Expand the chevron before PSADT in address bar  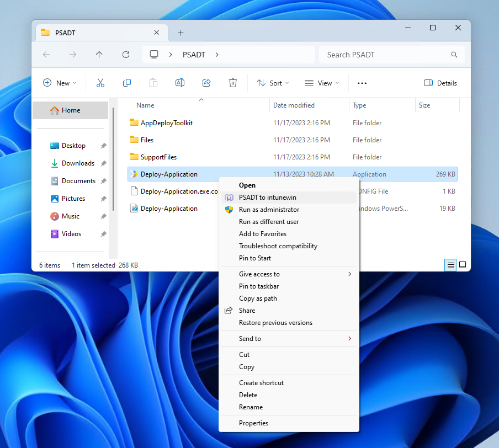pos(171,55)
